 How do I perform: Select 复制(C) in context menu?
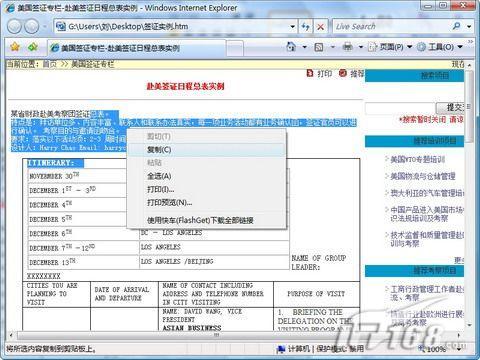click(x=206, y=150)
